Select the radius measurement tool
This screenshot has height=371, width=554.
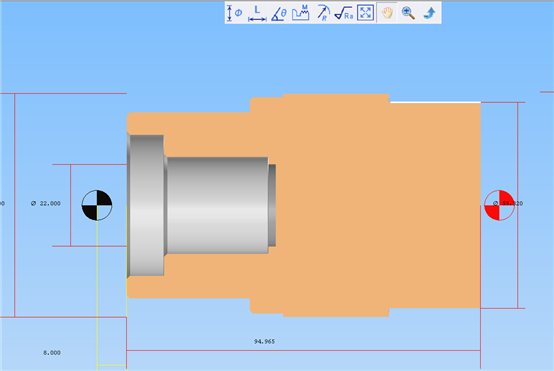(x=323, y=13)
